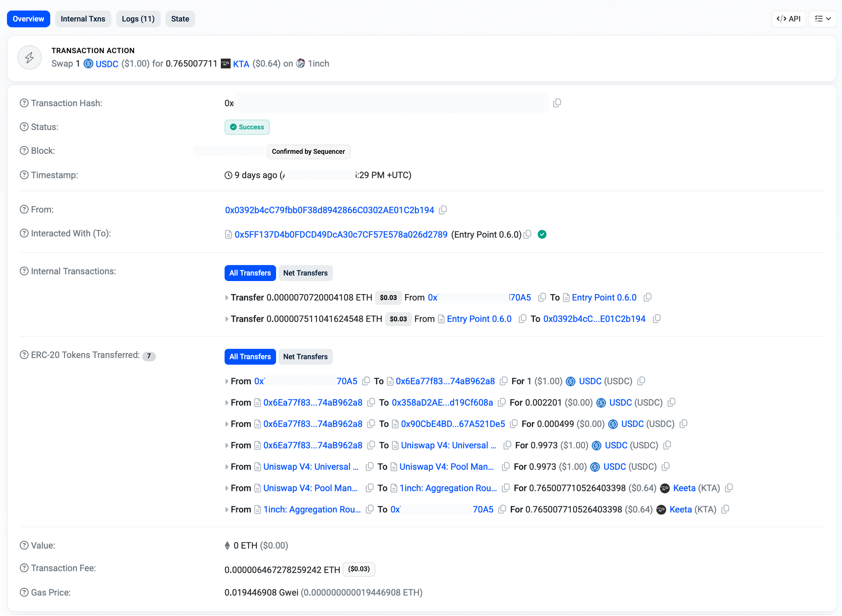Open the KTA token link in transaction action
This screenshot has height=616, width=842.
[x=241, y=64]
